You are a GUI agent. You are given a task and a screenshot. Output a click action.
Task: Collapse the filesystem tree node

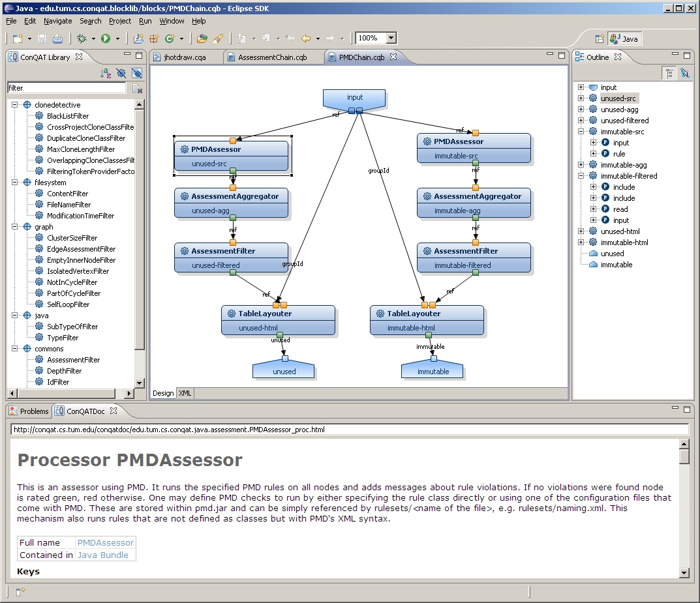pos(14,183)
